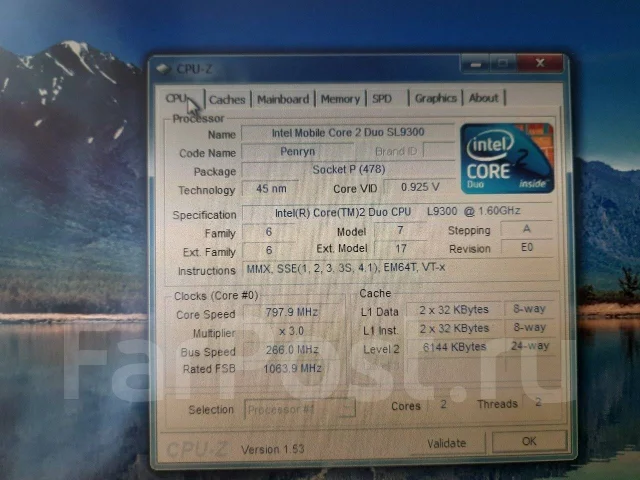Minimize the CPU-Z window
640x480 pixels.
[475, 64]
